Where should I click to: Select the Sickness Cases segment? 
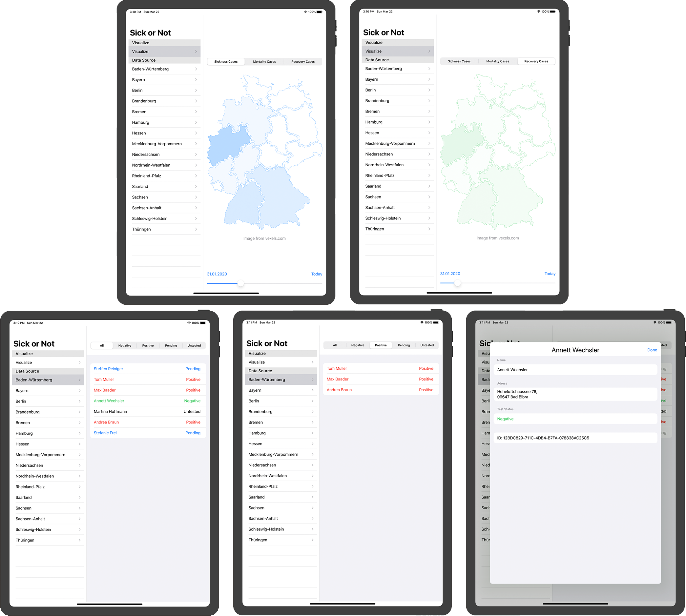pos(226,62)
